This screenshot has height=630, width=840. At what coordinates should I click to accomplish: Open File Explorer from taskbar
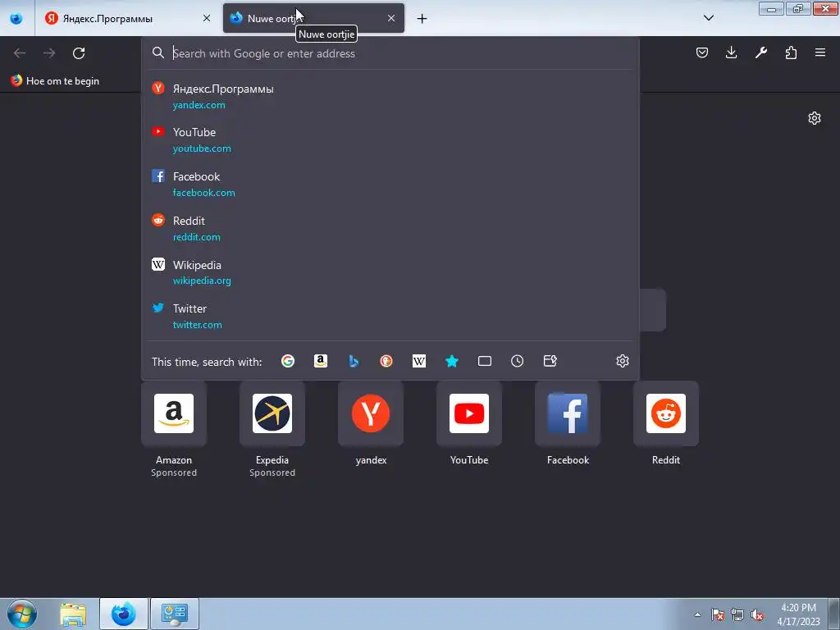(73, 614)
